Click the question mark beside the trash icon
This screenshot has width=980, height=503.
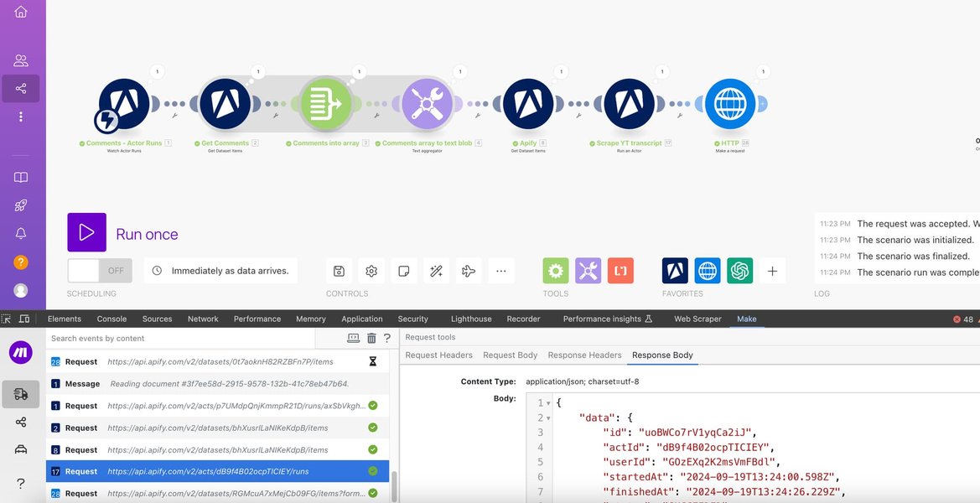[x=386, y=338]
